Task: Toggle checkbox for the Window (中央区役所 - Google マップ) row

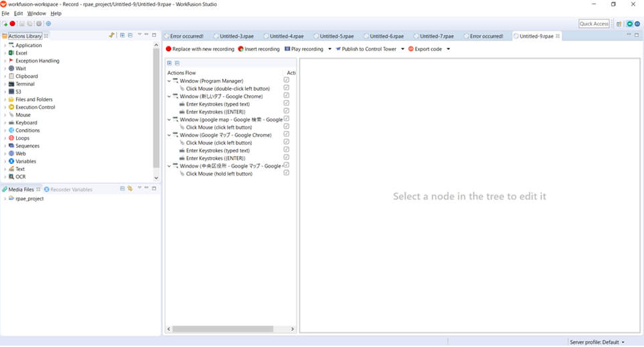Action: tap(286, 165)
